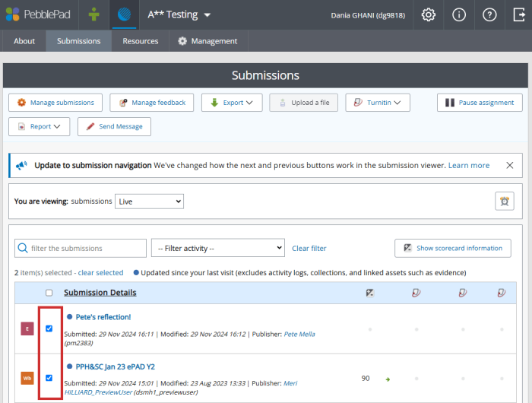Click the second Turnitin column header icon
532x403 pixels.
[463, 293]
